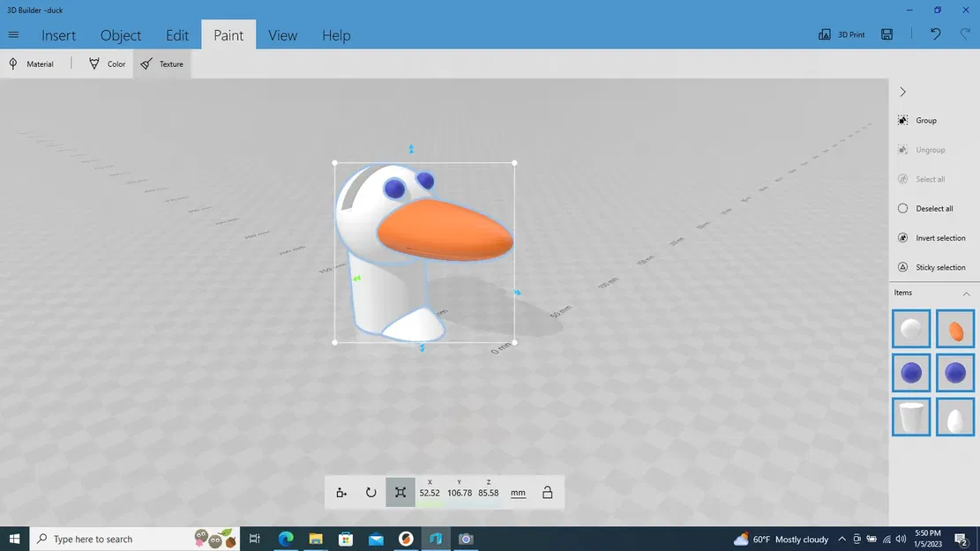Open the Object tab
980x551 pixels.
tap(121, 35)
